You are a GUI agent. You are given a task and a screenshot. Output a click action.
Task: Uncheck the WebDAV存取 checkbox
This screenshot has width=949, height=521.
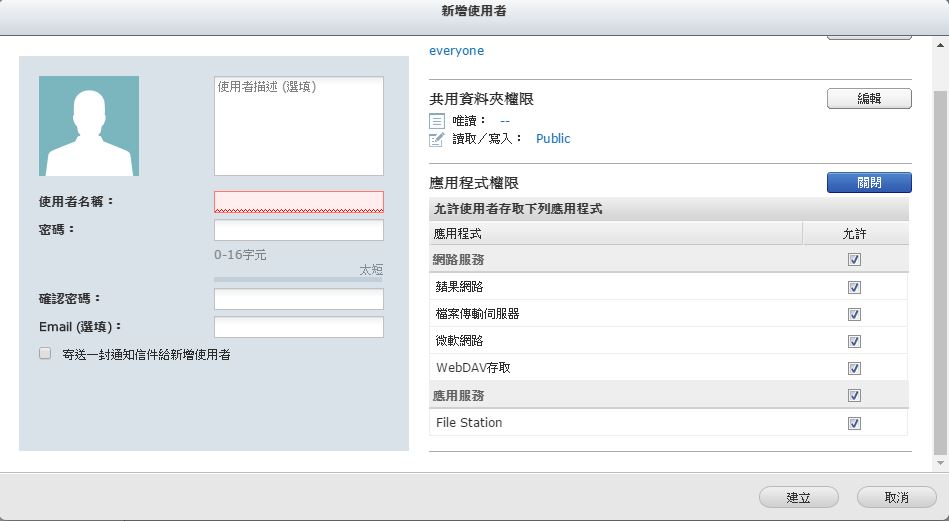[854, 368]
